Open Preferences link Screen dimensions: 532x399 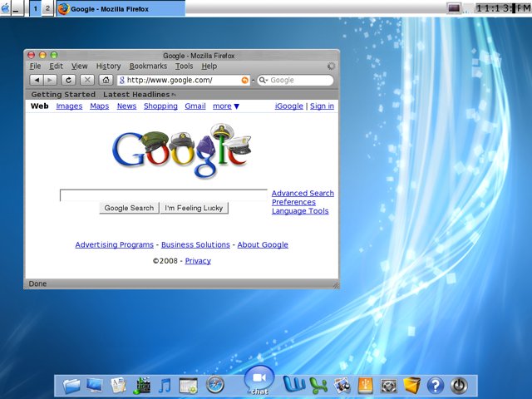[x=293, y=202]
